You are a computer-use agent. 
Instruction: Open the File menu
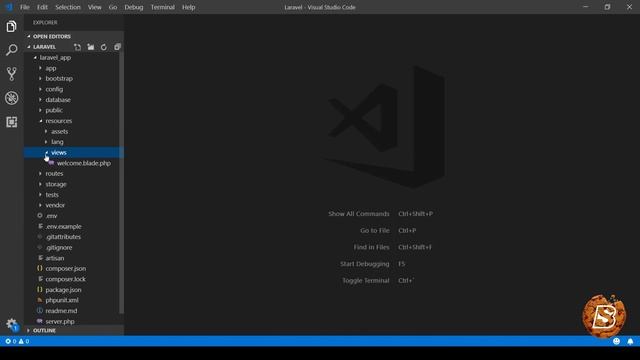[24, 7]
